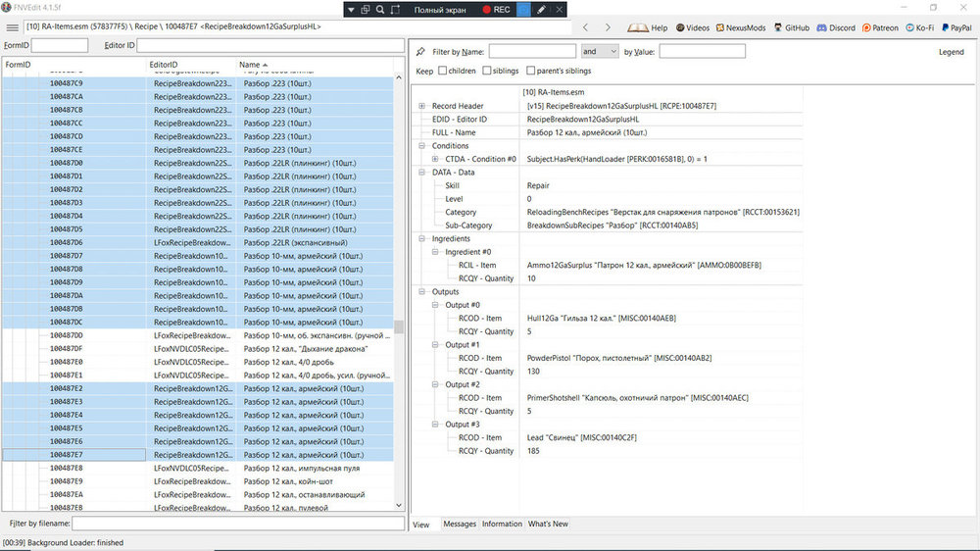Click the FormID input field
Image resolution: width=980 pixels, height=551 pixels.
pos(60,45)
